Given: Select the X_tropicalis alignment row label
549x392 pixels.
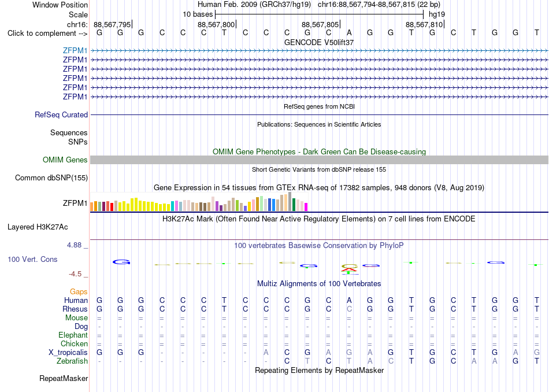Looking at the screenshot, I should 68,353.
